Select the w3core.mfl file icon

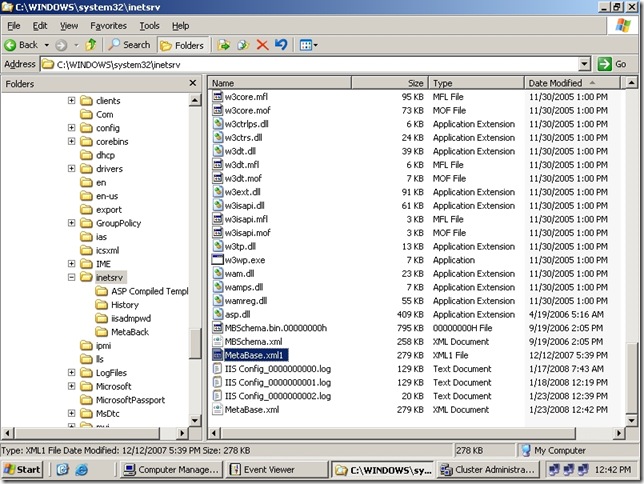point(217,97)
